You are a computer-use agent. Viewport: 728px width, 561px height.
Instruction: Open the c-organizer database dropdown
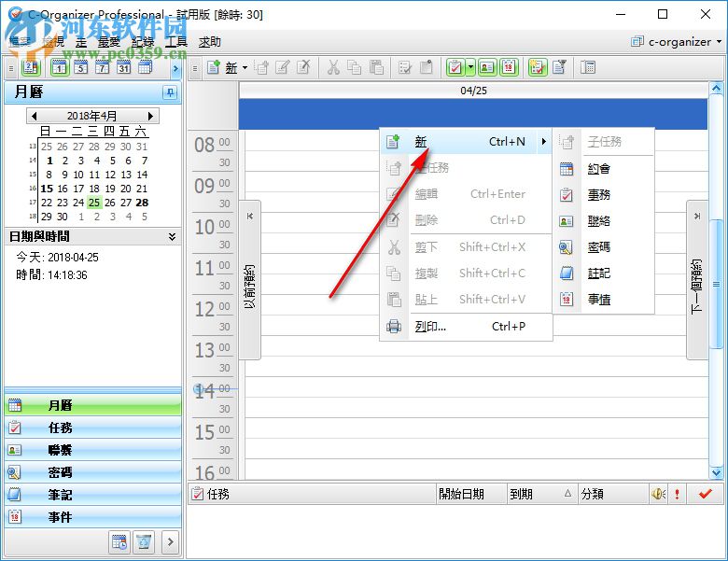[677, 42]
